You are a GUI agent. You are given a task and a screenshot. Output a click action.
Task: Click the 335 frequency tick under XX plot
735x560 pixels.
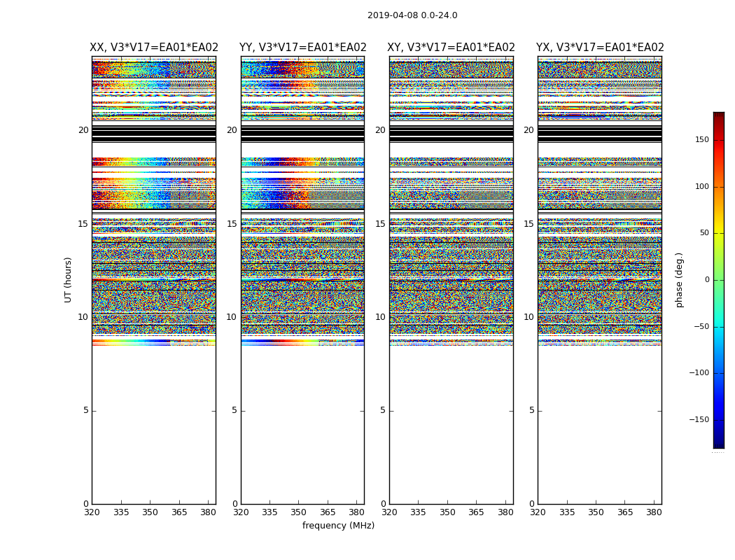(x=121, y=512)
